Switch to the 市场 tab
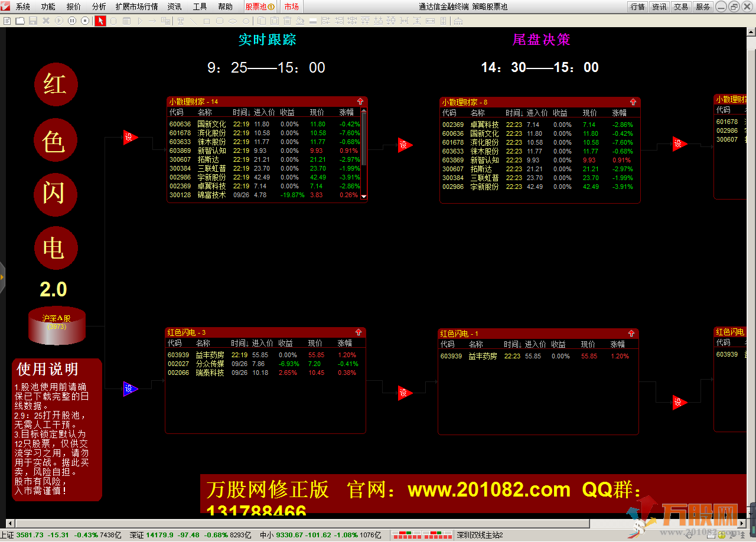The image size is (756, 542). (292, 7)
